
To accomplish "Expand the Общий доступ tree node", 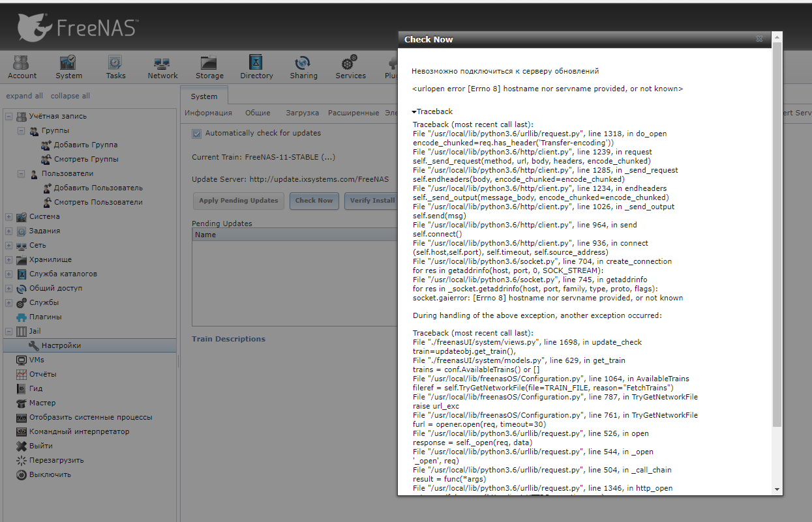I will pyautogui.click(x=8, y=288).
